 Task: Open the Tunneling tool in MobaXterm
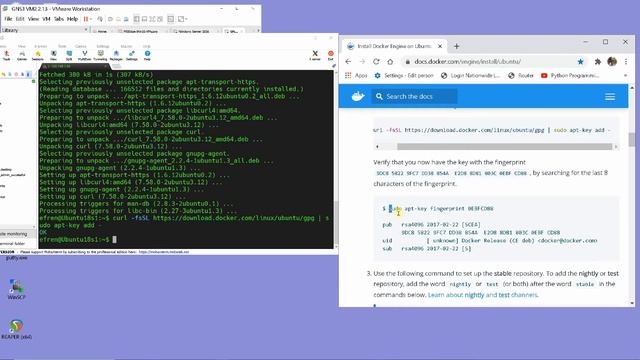click(100, 56)
